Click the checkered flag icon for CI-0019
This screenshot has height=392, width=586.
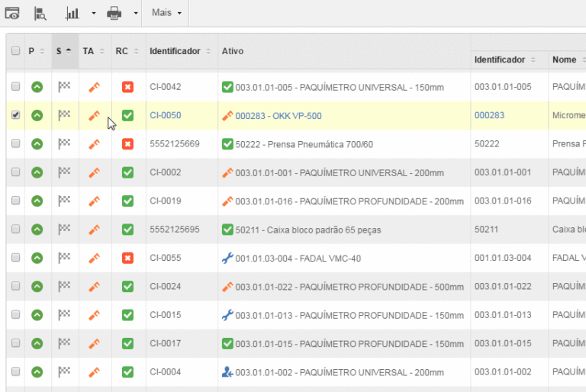(x=64, y=201)
